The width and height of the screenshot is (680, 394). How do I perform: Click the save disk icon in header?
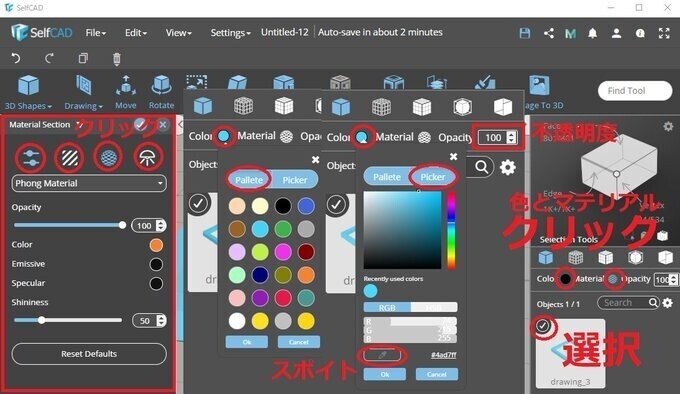coord(525,33)
